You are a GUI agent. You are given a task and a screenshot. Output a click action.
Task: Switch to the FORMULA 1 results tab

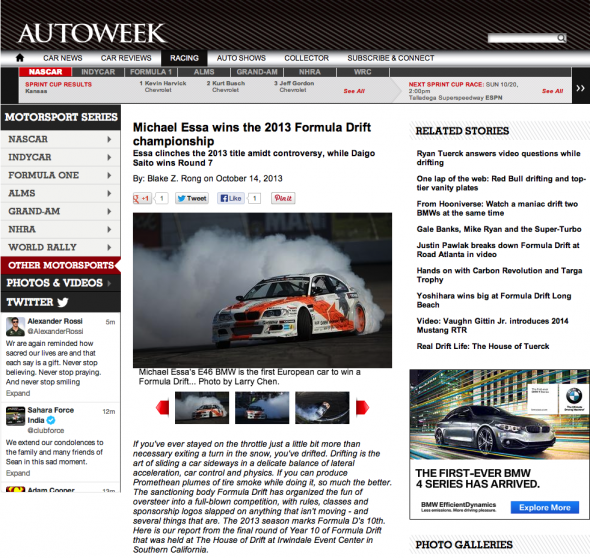click(151, 72)
